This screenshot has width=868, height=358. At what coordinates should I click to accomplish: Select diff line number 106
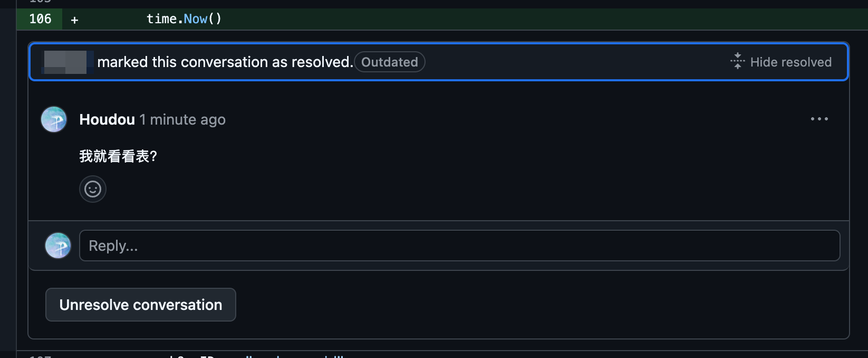40,19
